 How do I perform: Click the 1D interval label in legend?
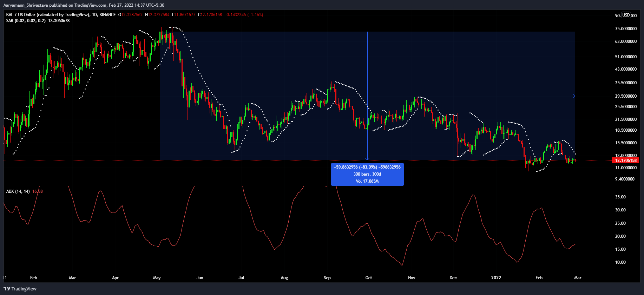(94, 15)
